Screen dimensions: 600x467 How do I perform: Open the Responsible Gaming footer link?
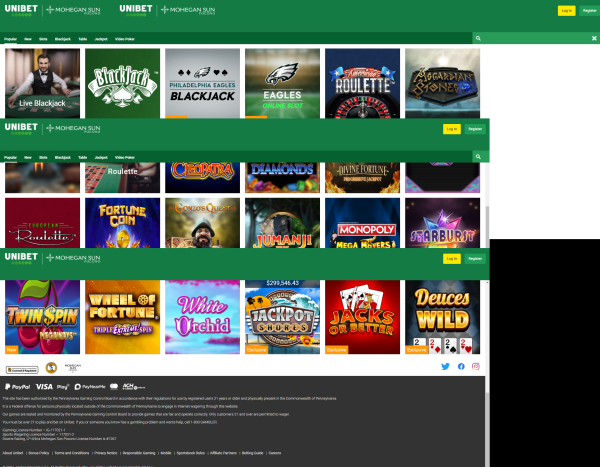point(139,453)
